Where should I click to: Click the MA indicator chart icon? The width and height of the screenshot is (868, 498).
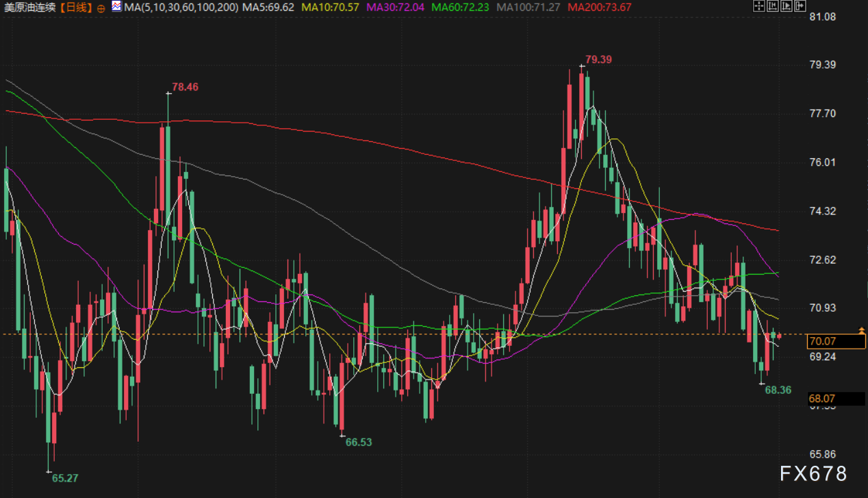(117, 7)
